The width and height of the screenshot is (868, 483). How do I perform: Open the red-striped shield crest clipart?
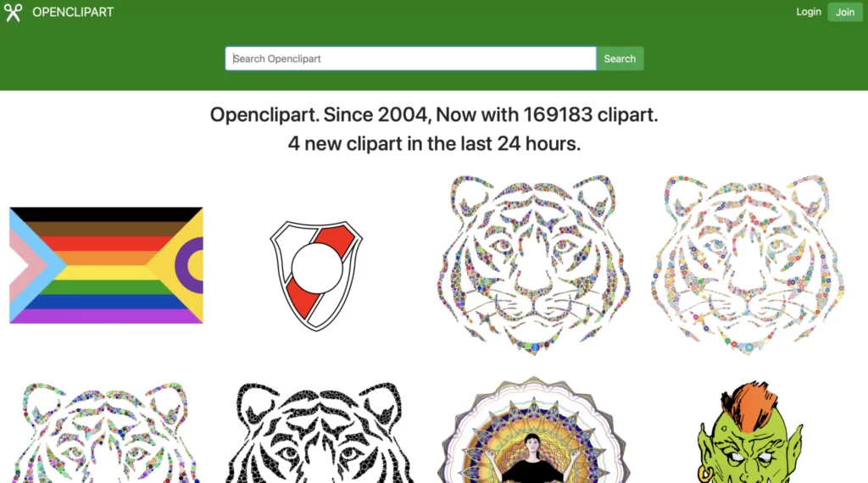pyautogui.click(x=316, y=275)
